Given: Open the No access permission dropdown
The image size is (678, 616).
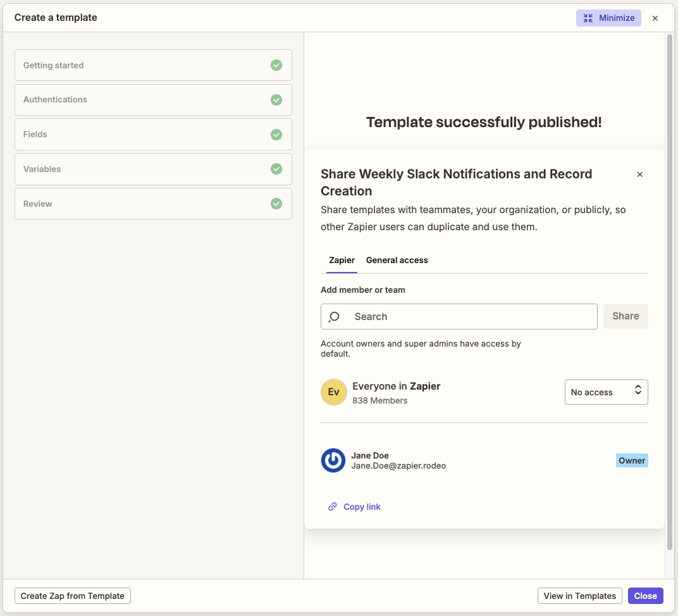Looking at the screenshot, I should 606,392.
